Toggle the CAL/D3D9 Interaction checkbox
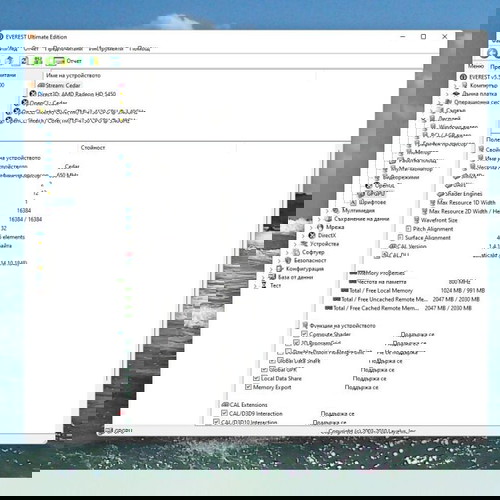 point(224,413)
